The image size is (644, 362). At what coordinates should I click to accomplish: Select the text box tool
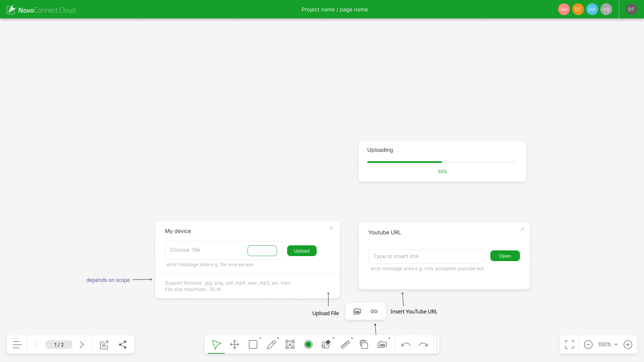pyautogui.click(x=290, y=344)
